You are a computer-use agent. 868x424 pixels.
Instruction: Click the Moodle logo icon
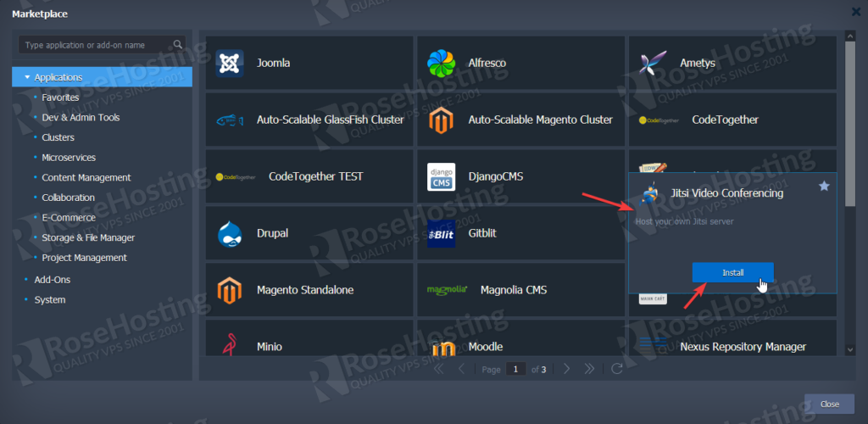pyautogui.click(x=442, y=348)
